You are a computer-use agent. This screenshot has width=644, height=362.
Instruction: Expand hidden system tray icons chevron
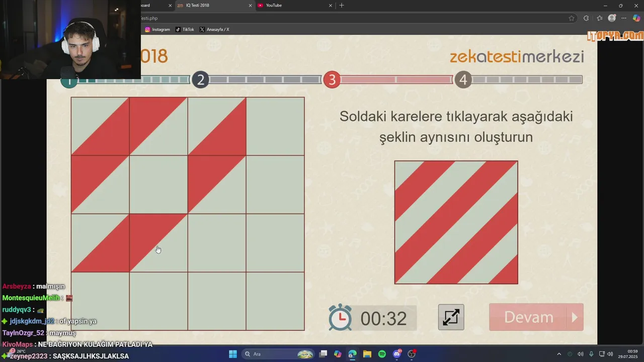click(558, 354)
